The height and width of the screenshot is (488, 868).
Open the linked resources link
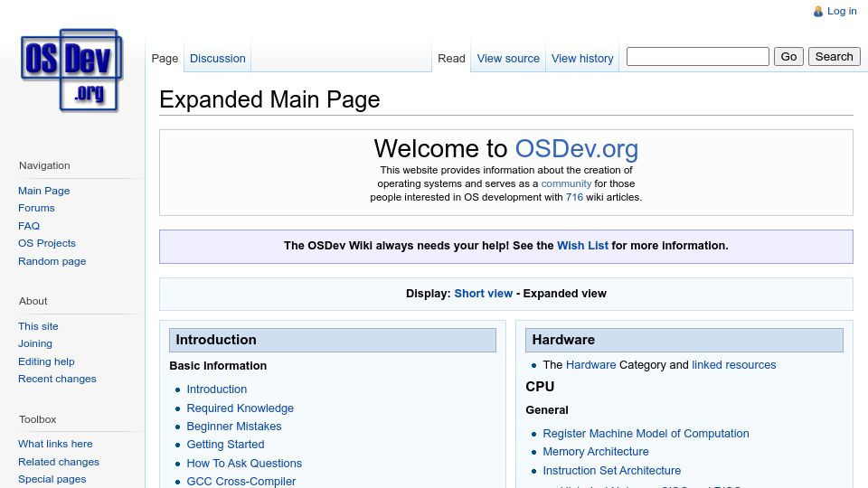[x=733, y=365]
